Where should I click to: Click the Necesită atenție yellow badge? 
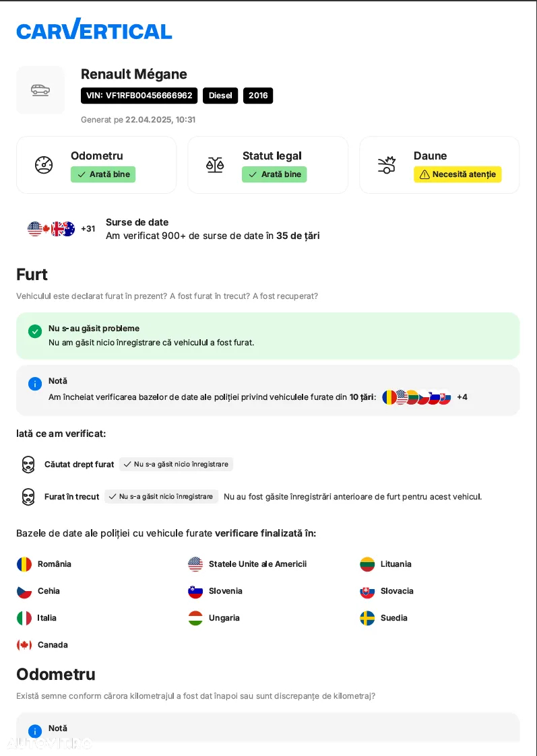[x=457, y=174]
